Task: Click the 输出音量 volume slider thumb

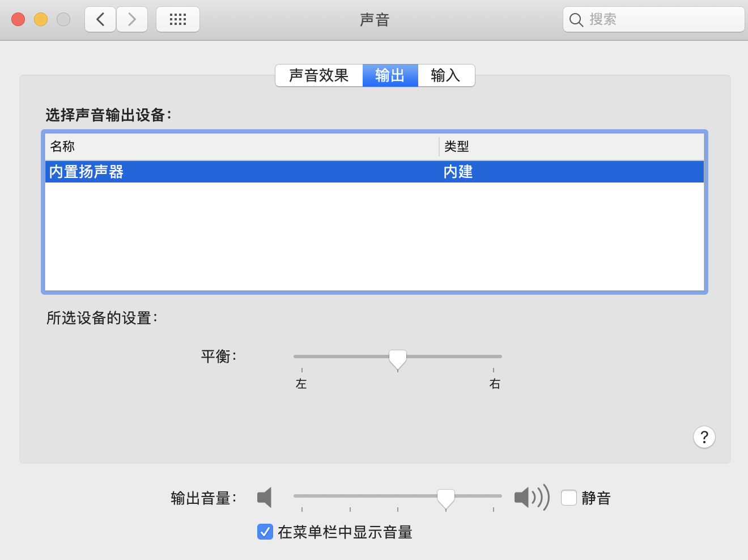Action: click(446, 498)
